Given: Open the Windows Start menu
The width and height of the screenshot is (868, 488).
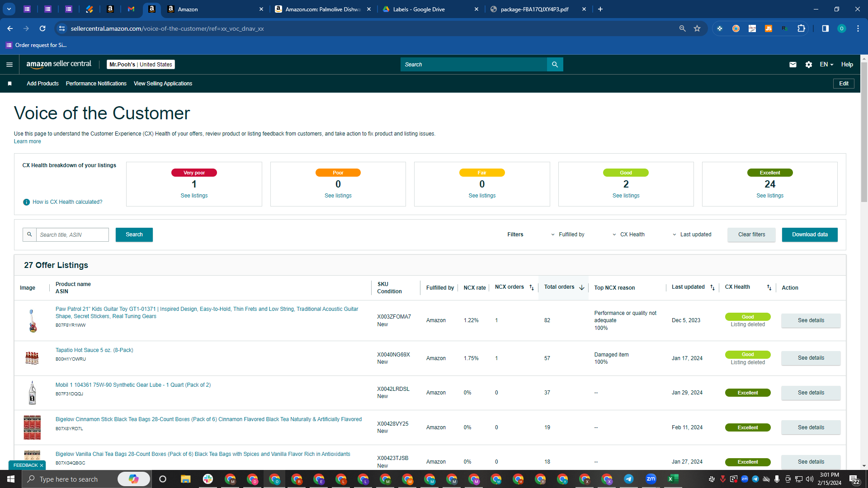Looking at the screenshot, I should click(x=11, y=479).
